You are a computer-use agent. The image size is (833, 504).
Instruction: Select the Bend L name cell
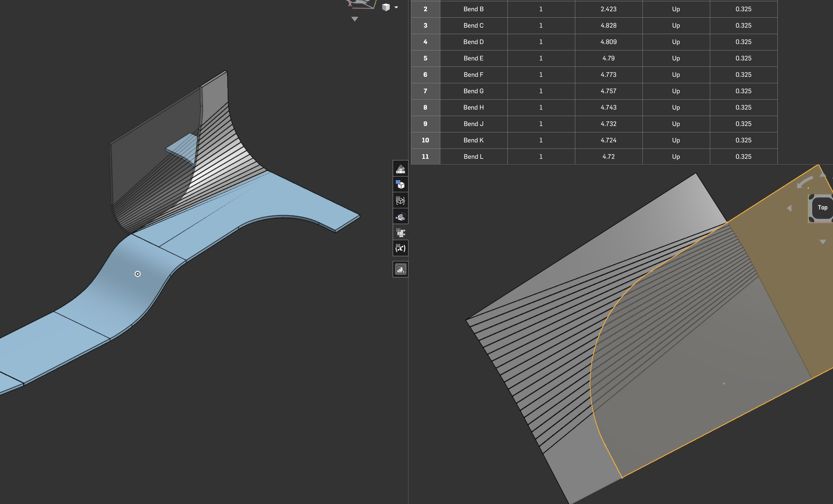(473, 157)
